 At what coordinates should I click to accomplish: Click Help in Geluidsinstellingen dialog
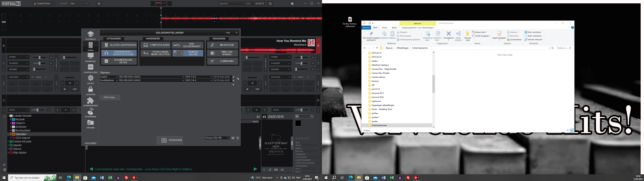coord(228,33)
